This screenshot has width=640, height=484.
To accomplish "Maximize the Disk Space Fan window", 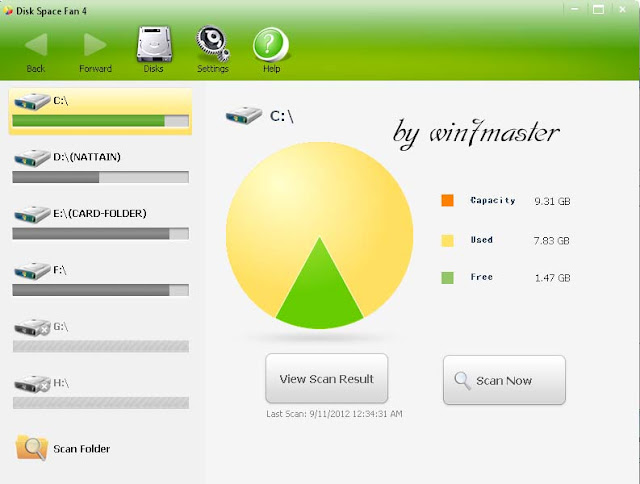I will [598, 9].
